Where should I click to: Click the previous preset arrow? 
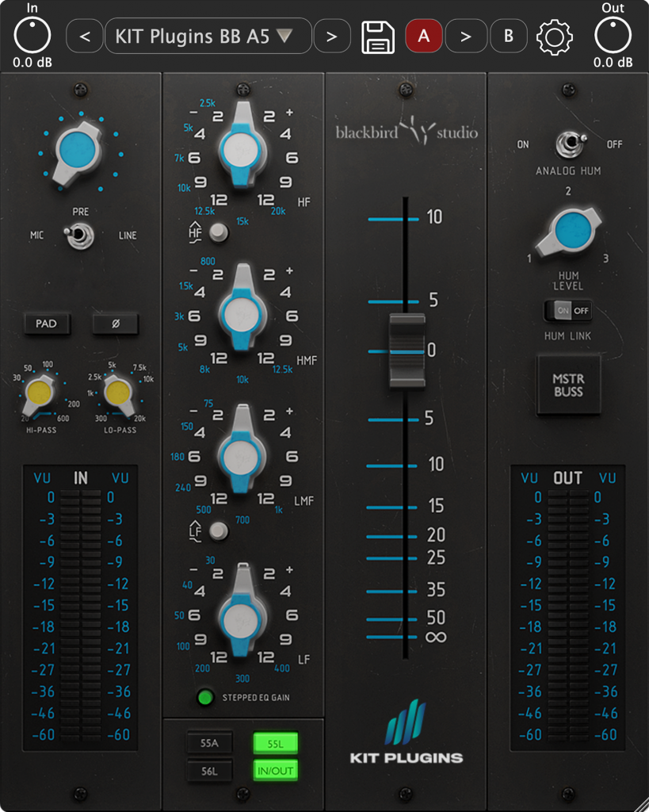[84, 36]
